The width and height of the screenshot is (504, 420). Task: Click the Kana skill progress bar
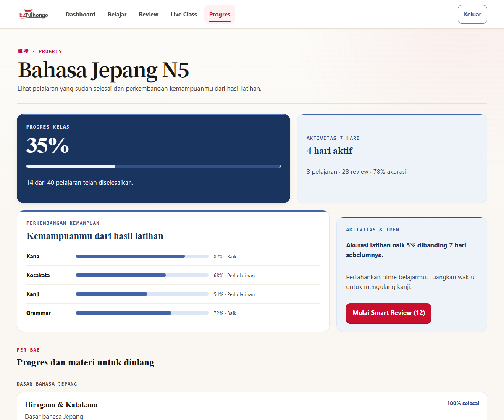click(142, 256)
